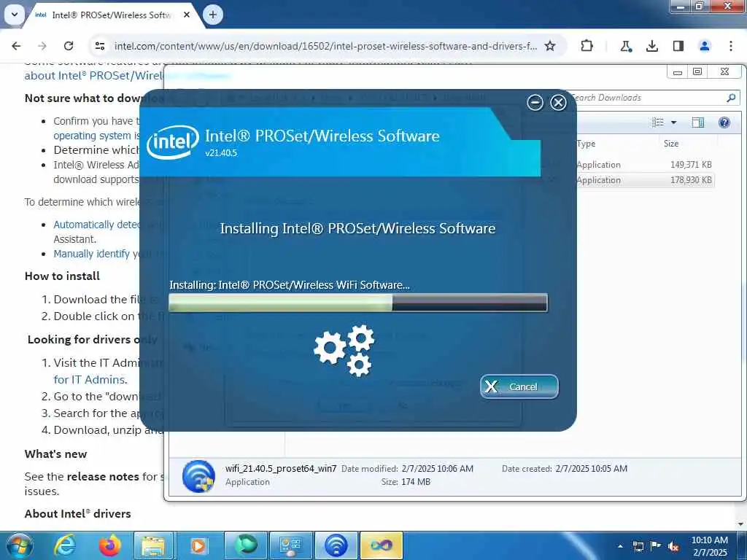Bookmark this page with the star icon
The image size is (747, 560).
[550, 46]
